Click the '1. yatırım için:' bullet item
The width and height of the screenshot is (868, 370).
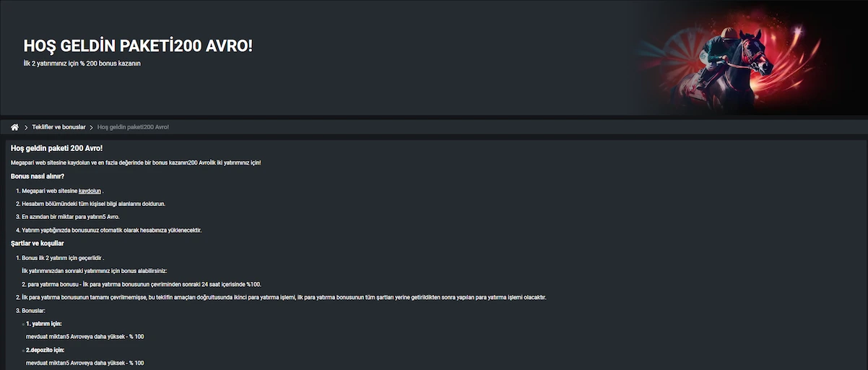[x=43, y=324]
